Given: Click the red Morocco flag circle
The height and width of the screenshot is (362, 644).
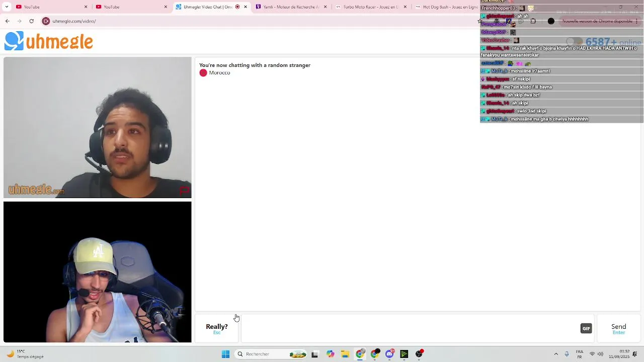Looking at the screenshot, I should click(203, 73).
